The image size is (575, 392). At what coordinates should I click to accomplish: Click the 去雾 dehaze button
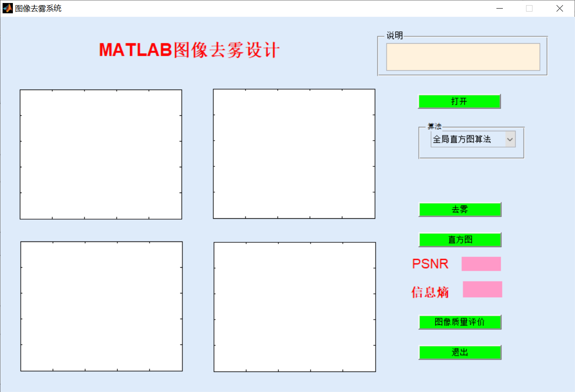click(460, 209)
